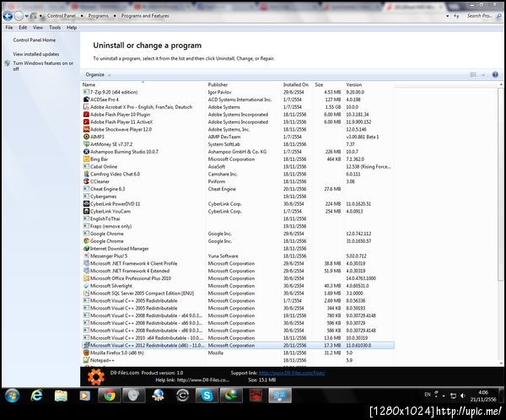Open the Windows Start orb

pyautogui.click(x=12, y=396)
